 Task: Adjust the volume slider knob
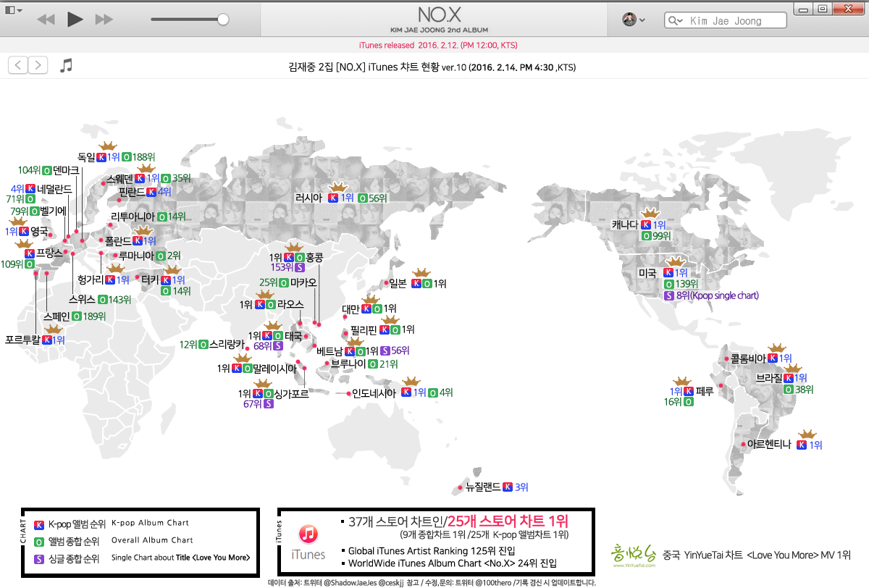coord(223,20)
